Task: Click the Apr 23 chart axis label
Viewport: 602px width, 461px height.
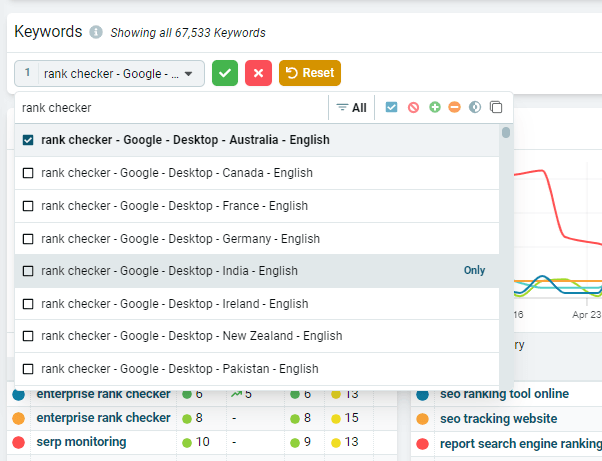Action: tap(586, 315)
